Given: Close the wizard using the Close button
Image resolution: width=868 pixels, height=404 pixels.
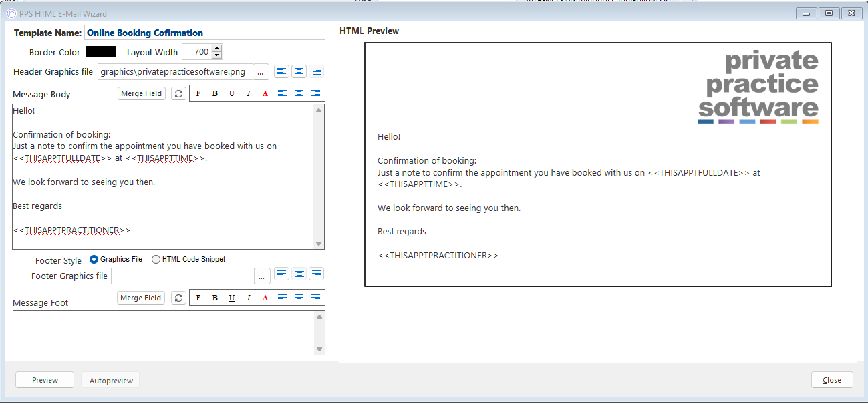Looking at the screenshot, I should [x=832, y=380].
